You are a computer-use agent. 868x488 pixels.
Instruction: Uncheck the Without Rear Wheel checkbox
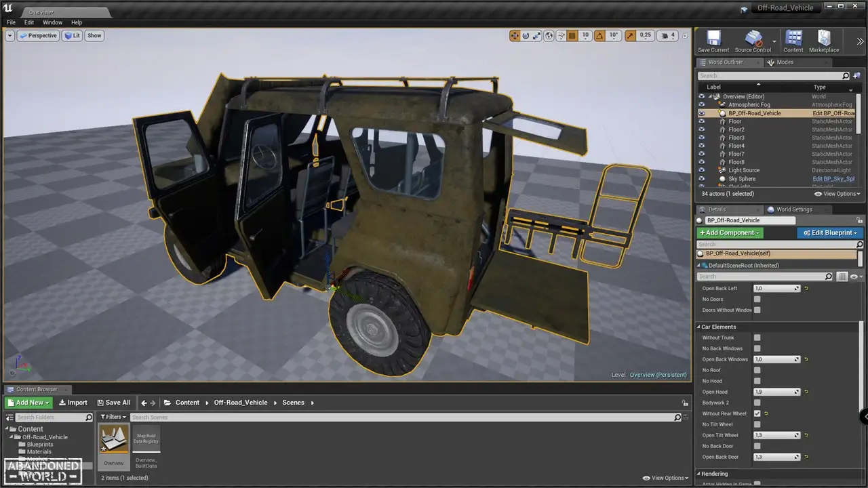(757, 413)
